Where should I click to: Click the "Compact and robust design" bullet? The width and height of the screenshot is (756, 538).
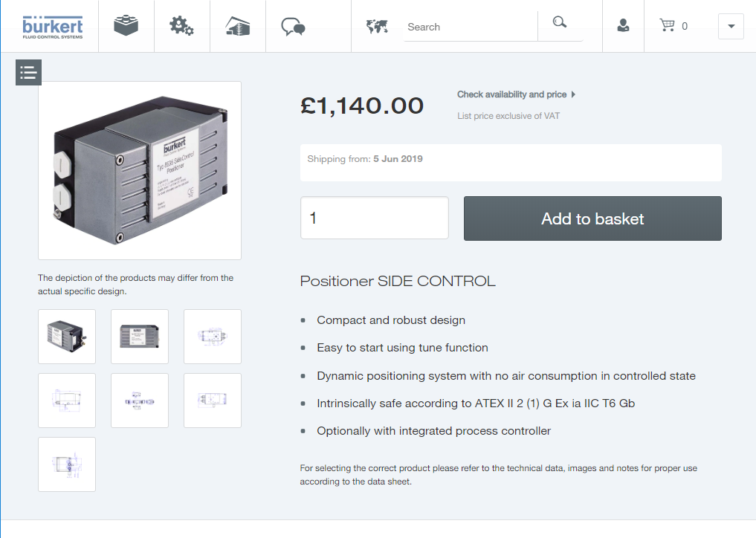pyautogui.click(x=391, y=320)
